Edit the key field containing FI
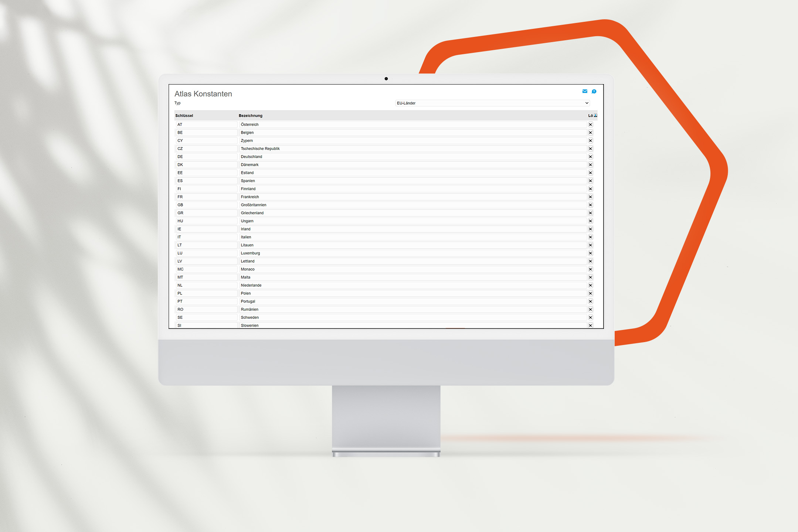 [206, 189]
